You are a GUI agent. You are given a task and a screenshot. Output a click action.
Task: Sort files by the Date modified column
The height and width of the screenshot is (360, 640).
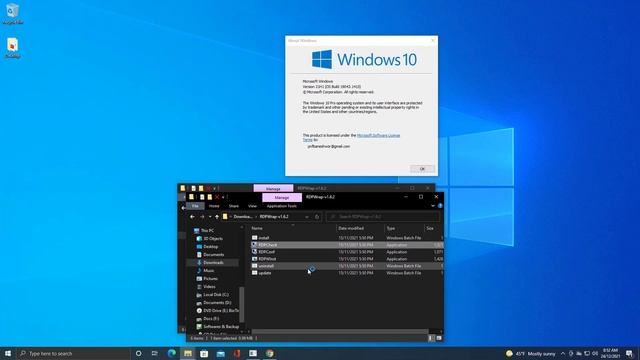click(360, 228)
